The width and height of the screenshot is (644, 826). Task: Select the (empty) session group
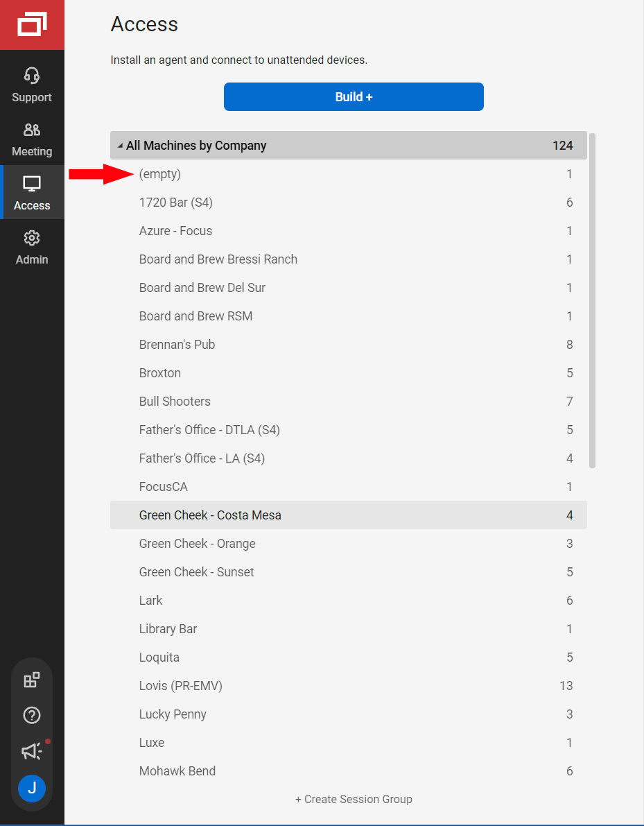tap(349, 174)
